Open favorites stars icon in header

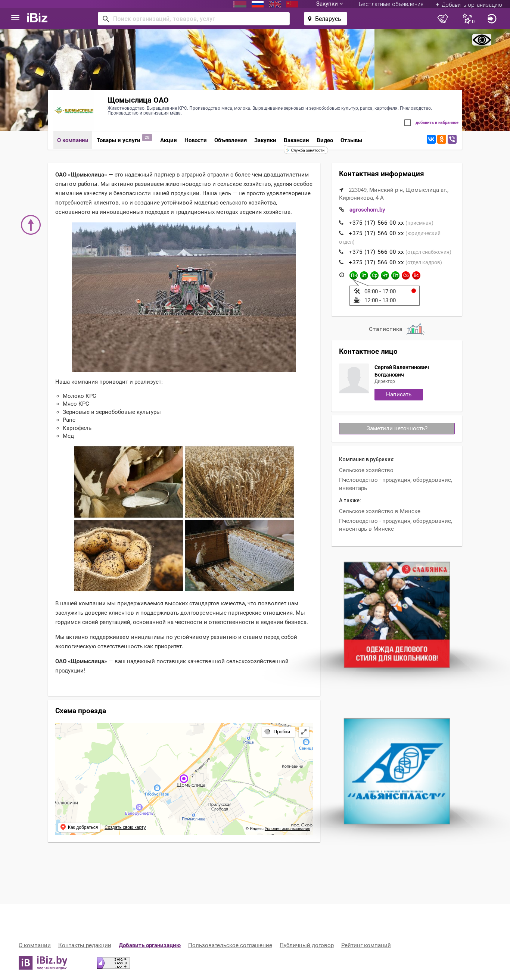pyautogui.click(x=468, y=19)
